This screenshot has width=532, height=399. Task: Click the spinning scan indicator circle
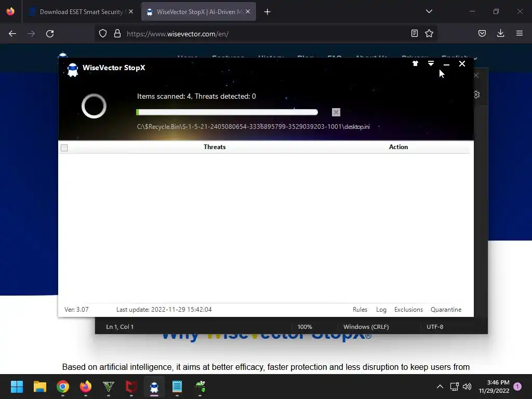(x=94, y=106)
